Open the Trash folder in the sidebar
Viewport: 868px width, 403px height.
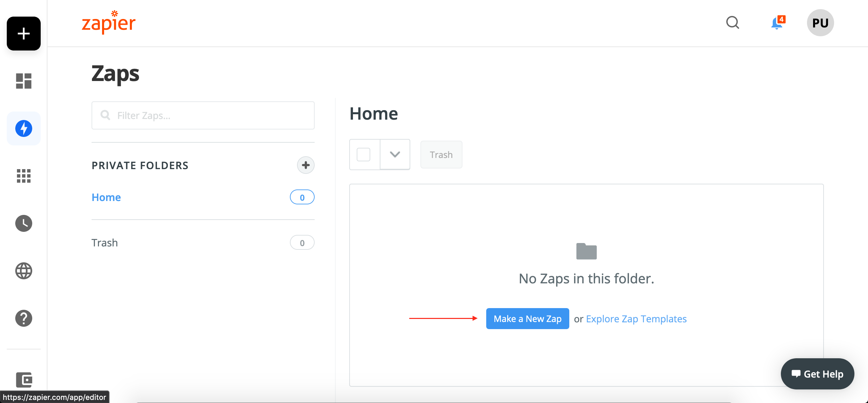coord(104,242)
